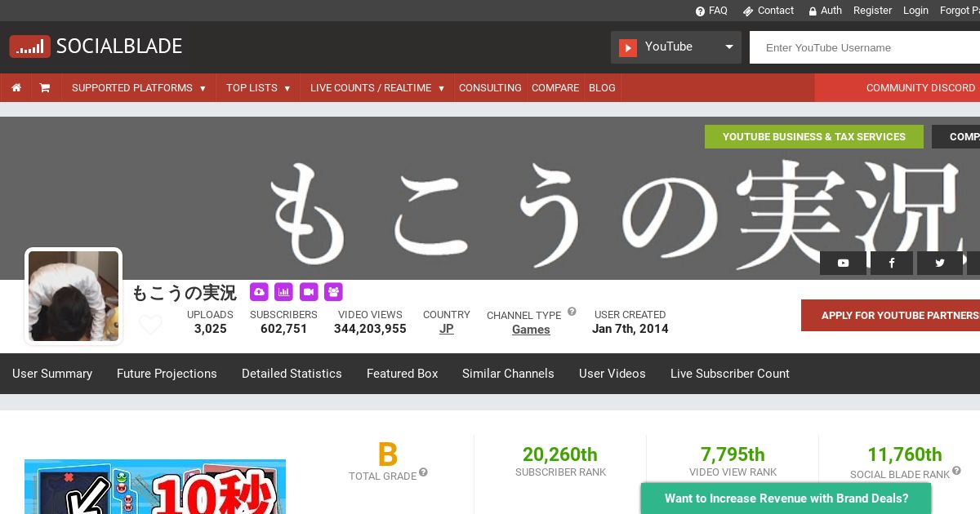Click the もこうの実況 channel name heading
Screen dimensions: 980x514
pyautogui.click(x=185, y=293)
